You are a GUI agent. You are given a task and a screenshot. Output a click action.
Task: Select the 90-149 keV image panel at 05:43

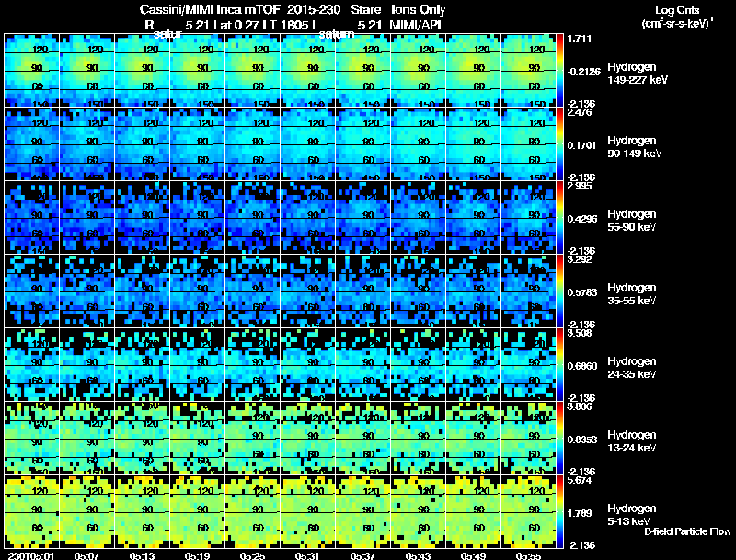pos(419,144)
